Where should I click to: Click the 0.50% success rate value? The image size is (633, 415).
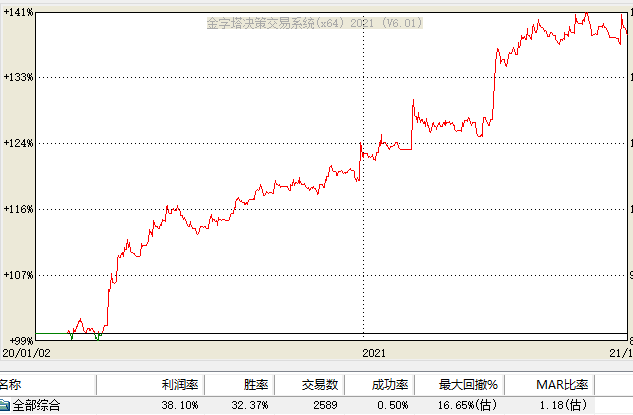(392, 405)
